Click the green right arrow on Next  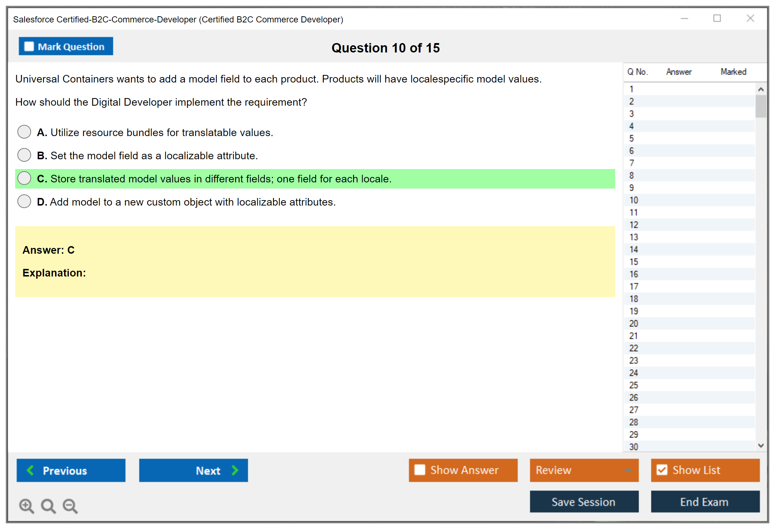click(235, 470)
